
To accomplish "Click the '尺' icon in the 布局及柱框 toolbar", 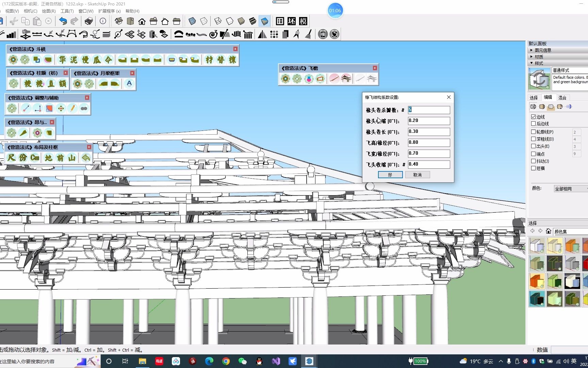I will pyautogui.click(x=11, y=157).
